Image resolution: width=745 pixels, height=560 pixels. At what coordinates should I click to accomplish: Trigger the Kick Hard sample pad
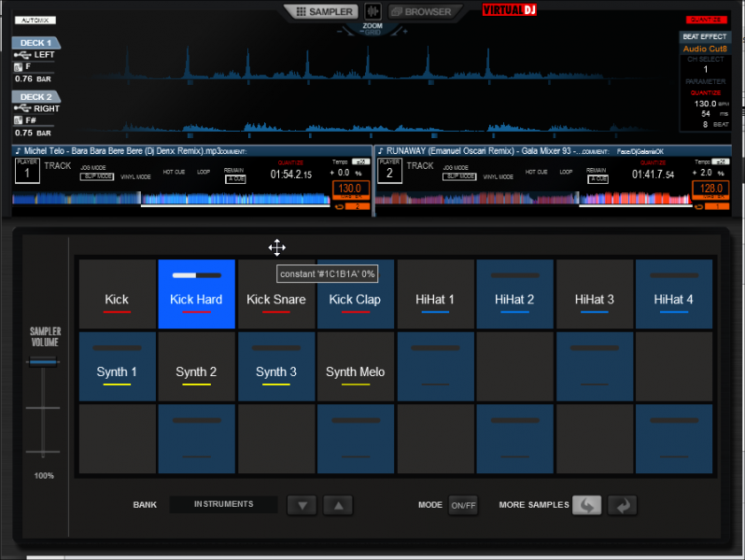(197, 294)
